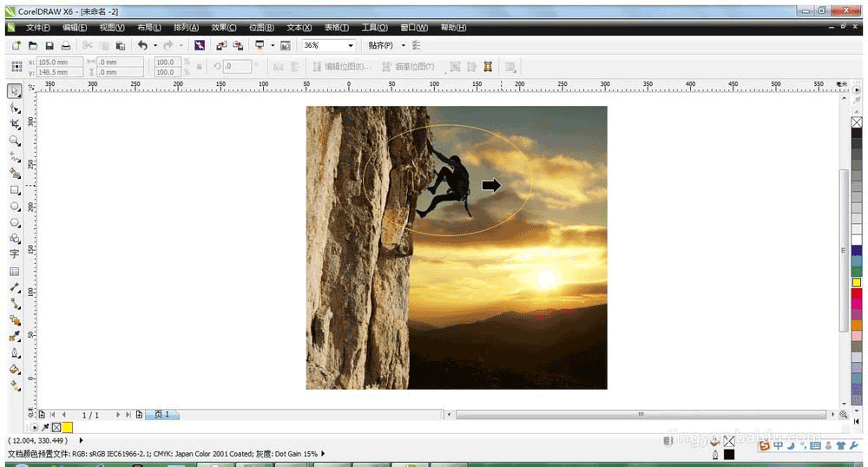Open the 贴齐(P) snap dropdown
This screenshot has width=868, height=467.
pos(381,45)
